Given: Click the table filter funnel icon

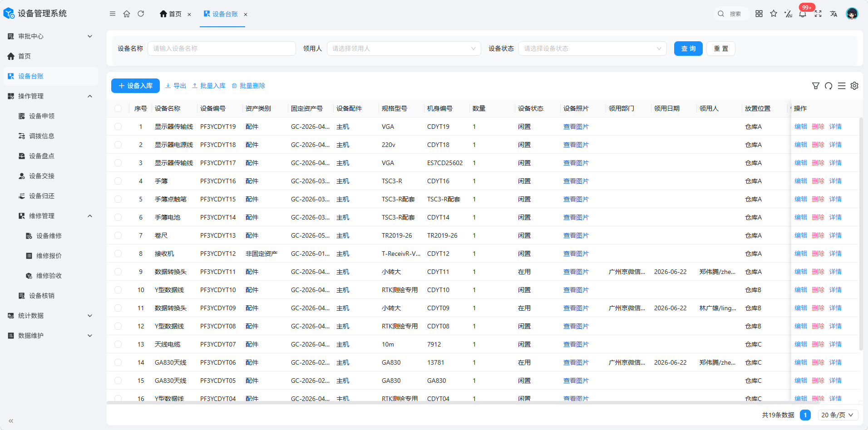Looking at the screenshot, I should coord(816,86).
